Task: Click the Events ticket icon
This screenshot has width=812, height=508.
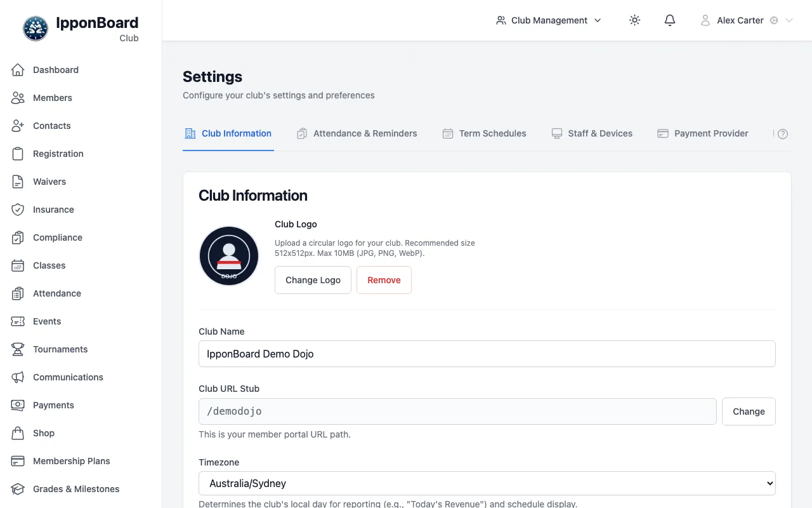Action: coord(18,321)
